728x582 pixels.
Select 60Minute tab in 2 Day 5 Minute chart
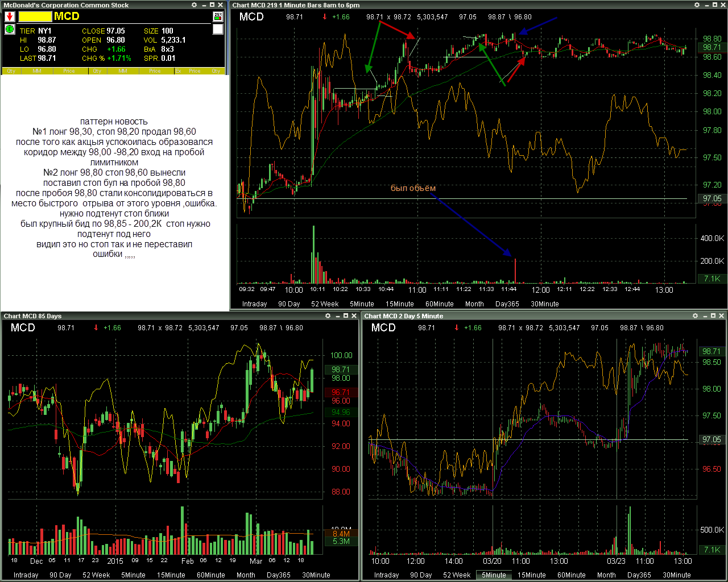571,575
